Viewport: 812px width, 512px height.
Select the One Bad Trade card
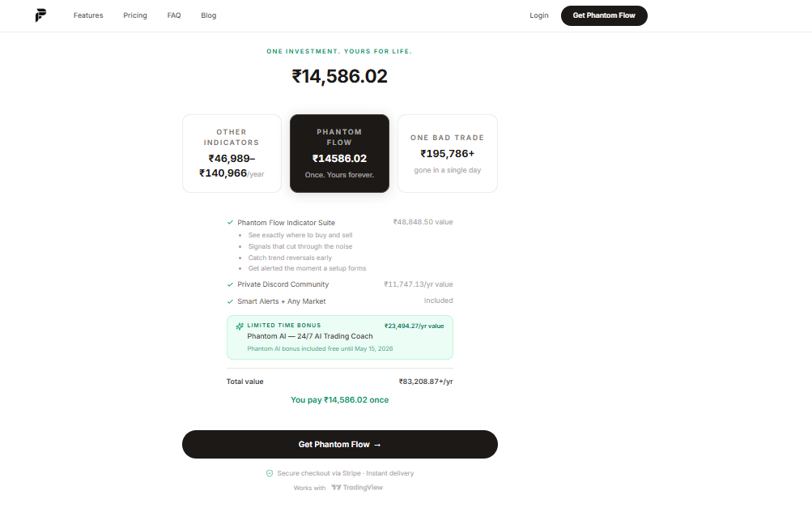point(448,153)
